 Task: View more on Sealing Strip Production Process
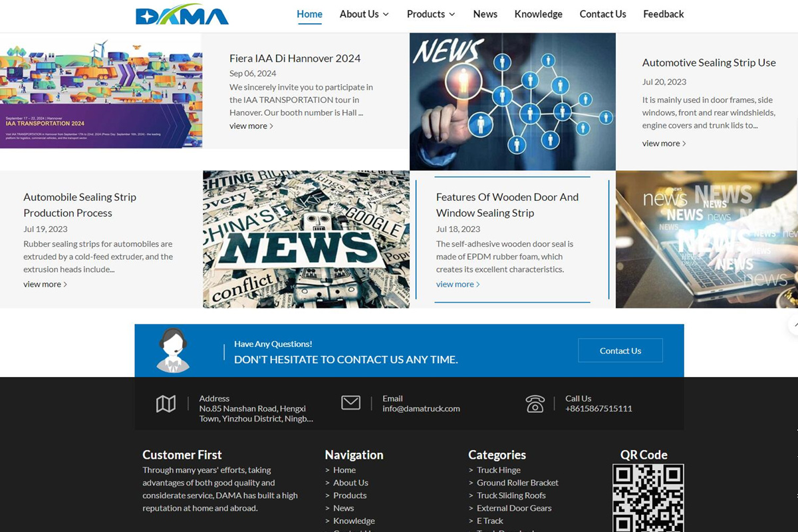coord(45,284)
